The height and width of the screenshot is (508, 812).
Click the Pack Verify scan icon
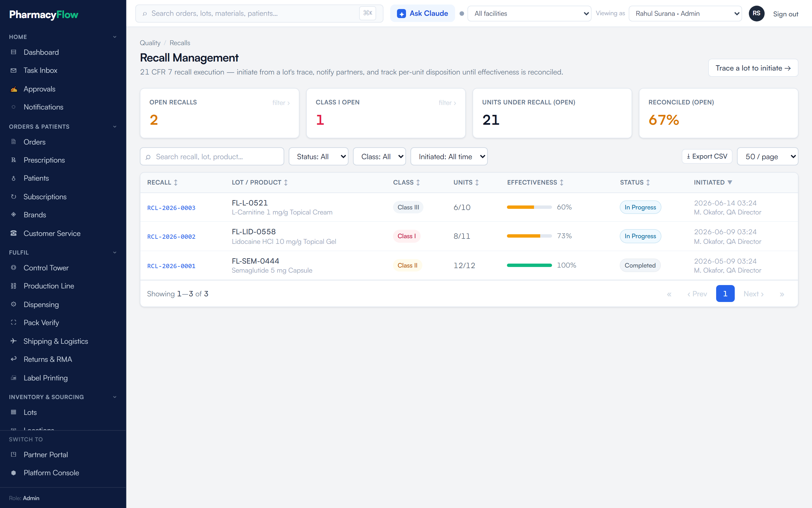(x=14, y=323)
